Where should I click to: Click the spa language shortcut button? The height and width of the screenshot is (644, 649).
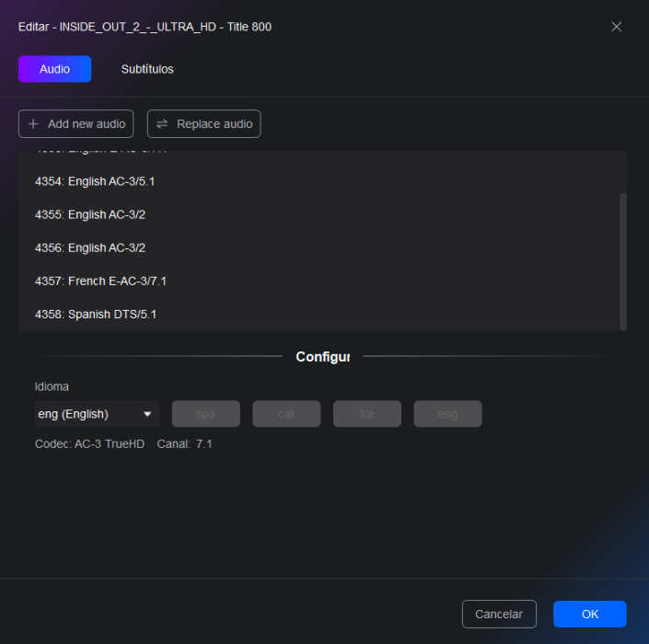tap(205, 414)
